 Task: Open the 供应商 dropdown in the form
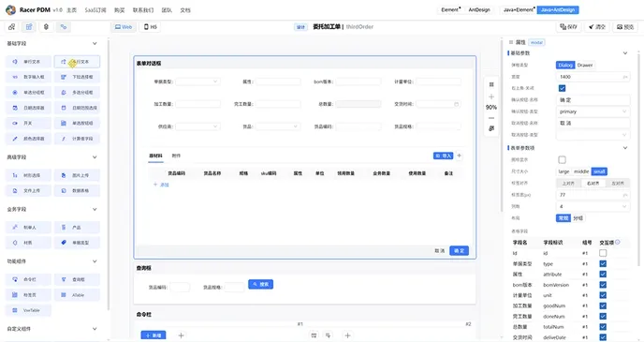coord(198,126)
